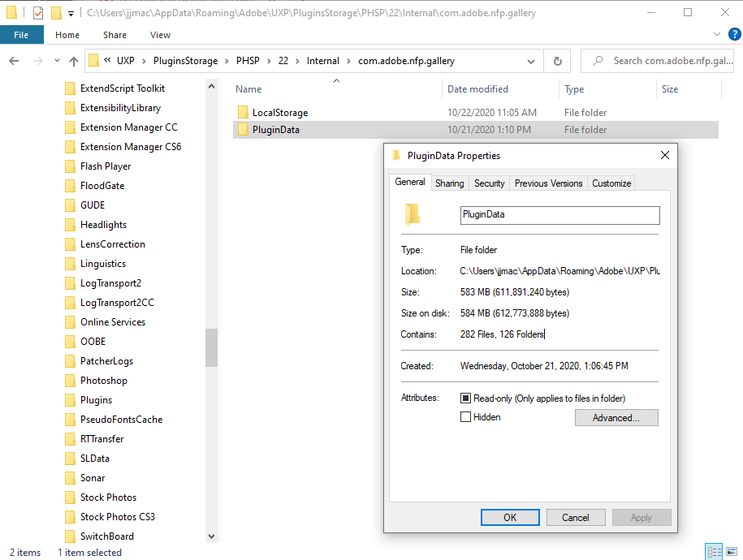Select the PatcherLogs folder icon
743x560 pixels.
[x=70, y=361]
